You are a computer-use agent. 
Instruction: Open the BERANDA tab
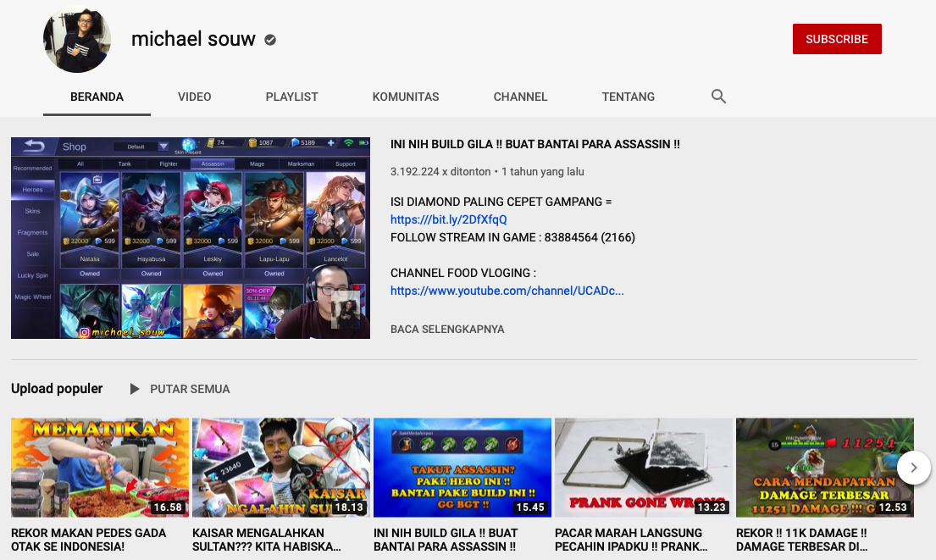(97, 97)
